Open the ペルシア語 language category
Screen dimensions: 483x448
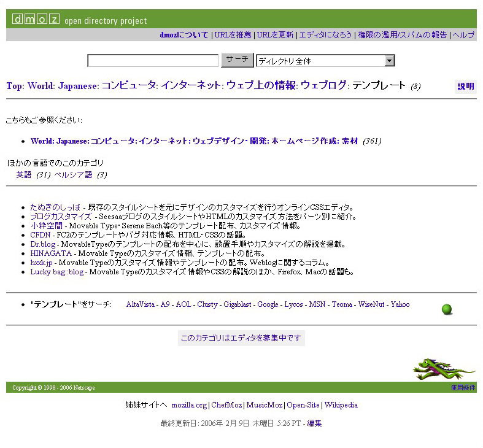point(73,175)
